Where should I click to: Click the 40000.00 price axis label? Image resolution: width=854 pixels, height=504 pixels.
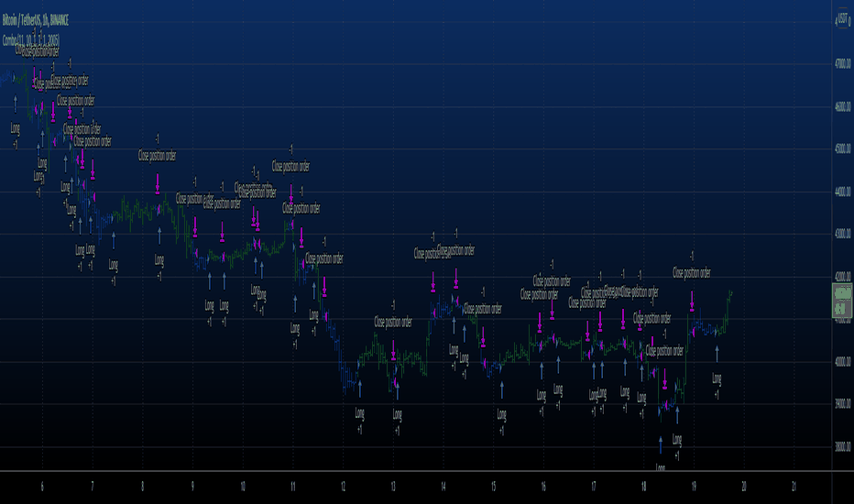click(843, 362)
